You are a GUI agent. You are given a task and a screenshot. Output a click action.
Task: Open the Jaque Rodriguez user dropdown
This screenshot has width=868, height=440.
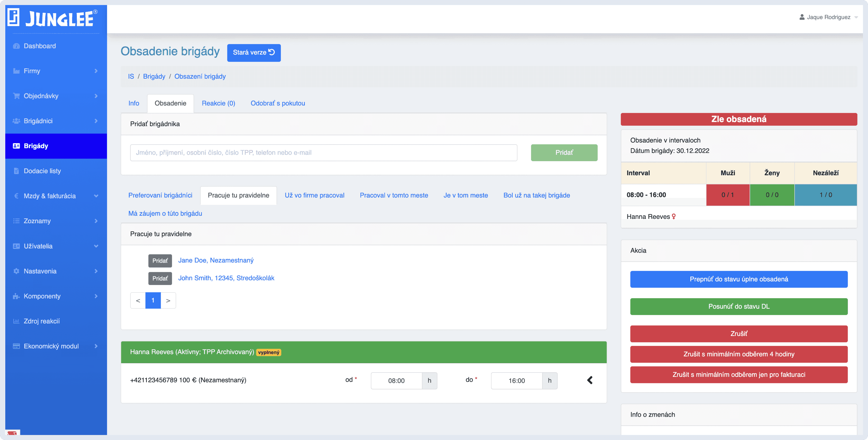tap(829, 17)
